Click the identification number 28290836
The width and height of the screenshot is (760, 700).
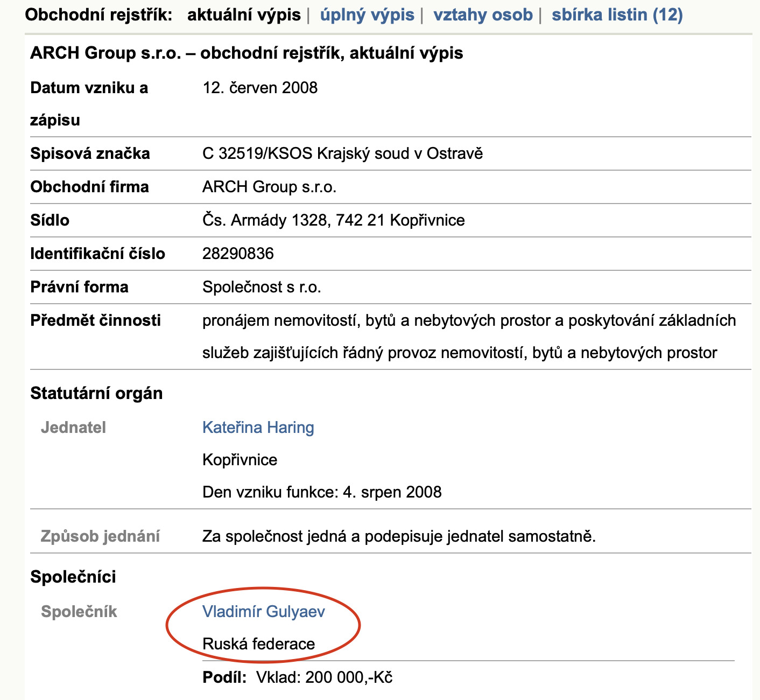238,254
